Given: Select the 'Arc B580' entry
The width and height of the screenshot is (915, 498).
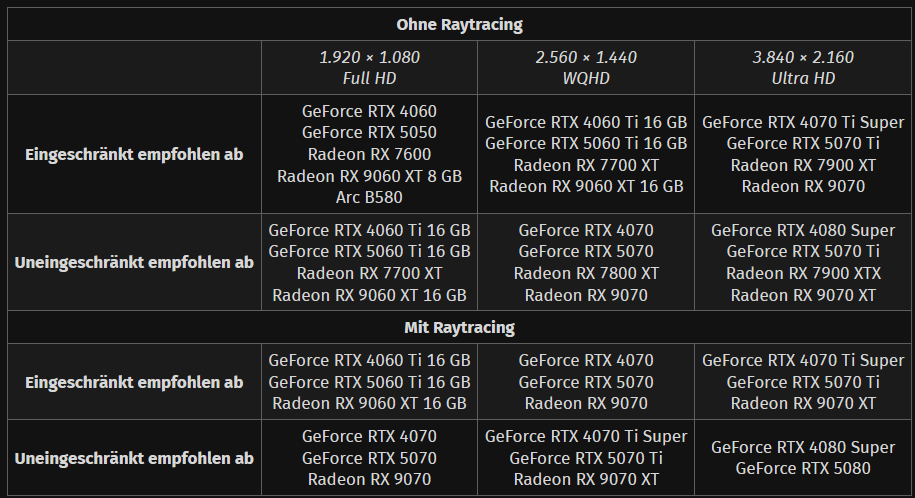Looking at the screenshot, I should click(x=369, y=197).
